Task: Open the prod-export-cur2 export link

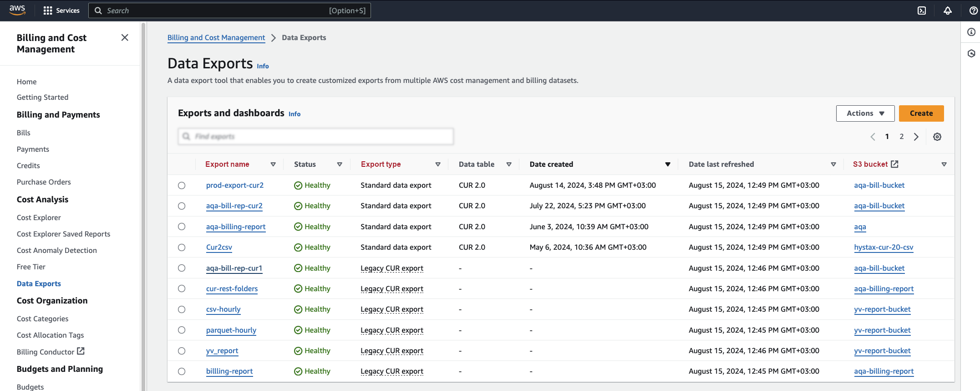Action: click(235, 185)
